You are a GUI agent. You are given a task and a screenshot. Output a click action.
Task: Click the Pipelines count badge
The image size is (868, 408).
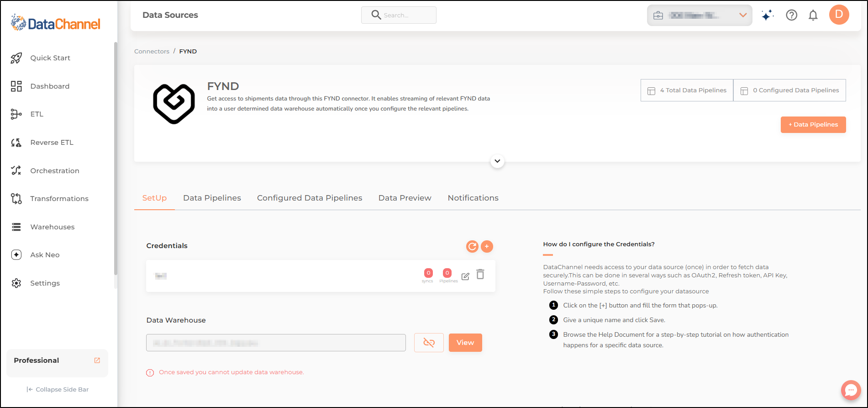[447, 273]
